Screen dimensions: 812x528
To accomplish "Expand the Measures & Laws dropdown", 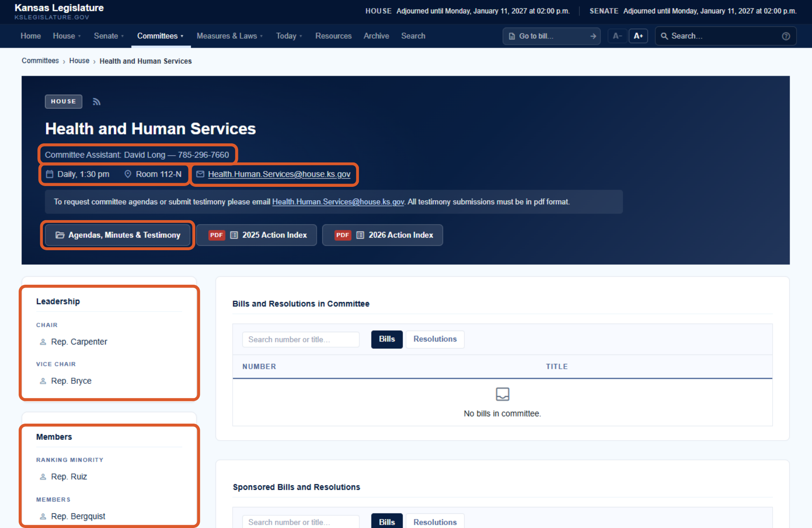I will (x=230, y=36).
